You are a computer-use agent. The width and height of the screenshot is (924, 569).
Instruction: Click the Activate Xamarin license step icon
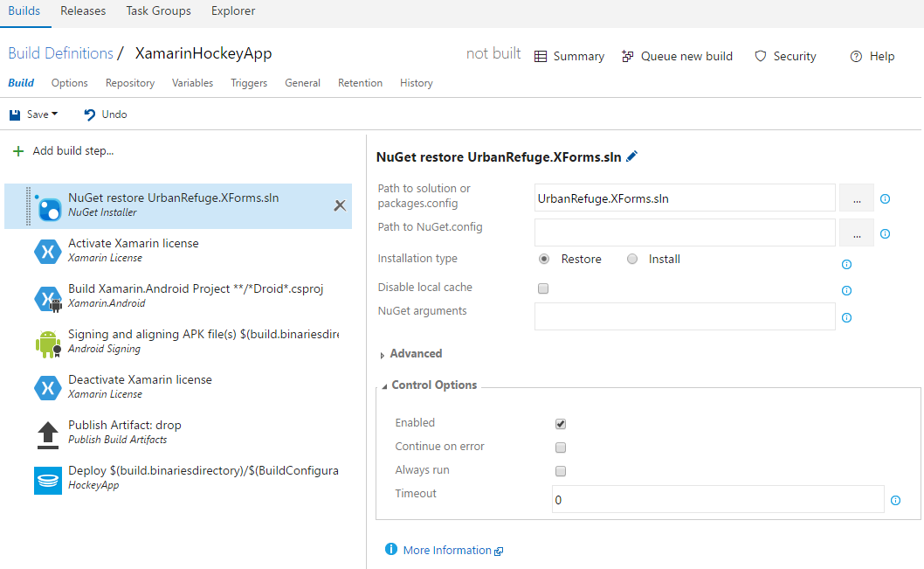coord(48,252)
